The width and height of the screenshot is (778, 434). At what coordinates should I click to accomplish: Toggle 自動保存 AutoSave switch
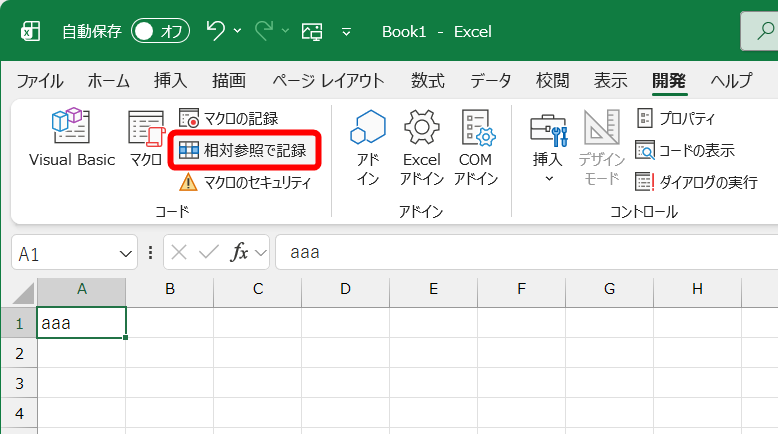[x=160, y=31]
